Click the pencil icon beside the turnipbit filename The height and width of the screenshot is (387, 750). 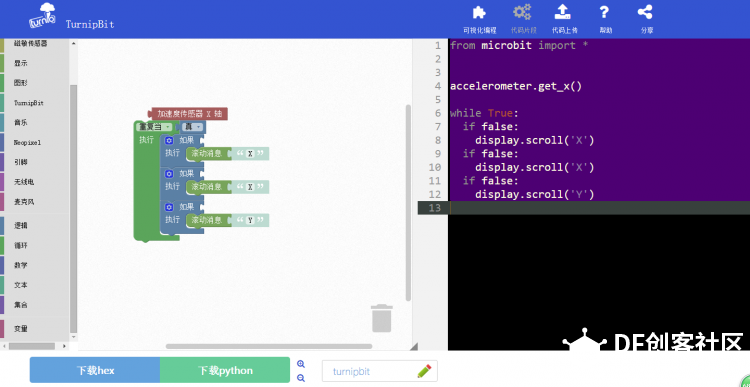[x=424, y=371]
